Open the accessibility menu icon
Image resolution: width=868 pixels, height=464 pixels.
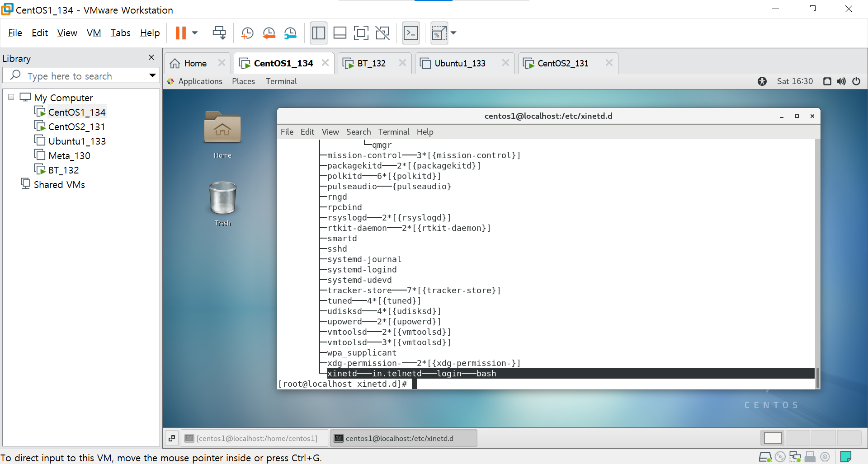click(762, 81)
